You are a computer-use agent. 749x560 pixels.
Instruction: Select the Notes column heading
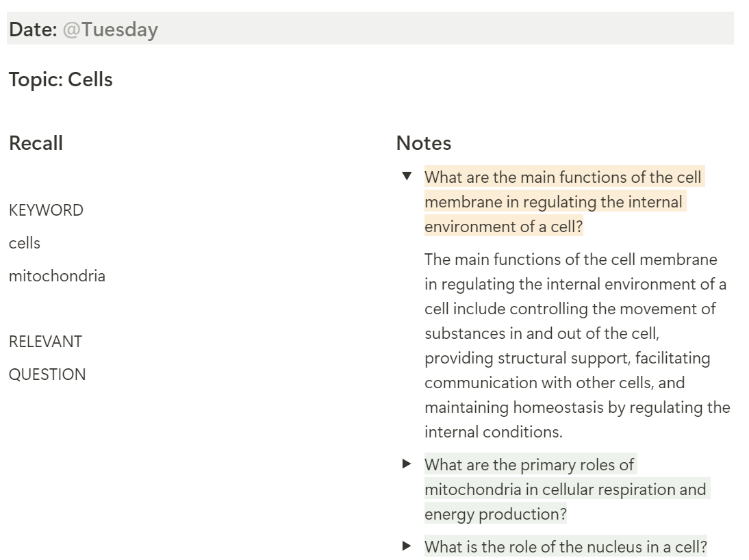[424, 143]
